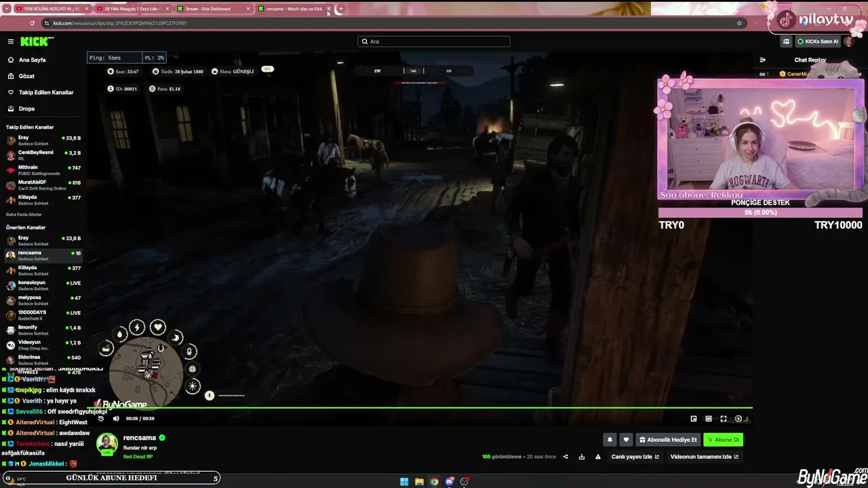View site information in address bar

click(x=47, y=23)
